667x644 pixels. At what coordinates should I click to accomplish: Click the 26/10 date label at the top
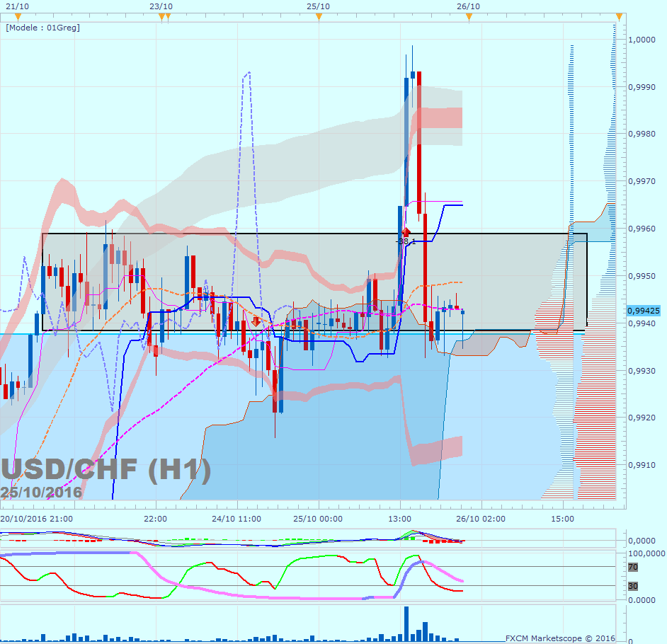tap(468, 6)
